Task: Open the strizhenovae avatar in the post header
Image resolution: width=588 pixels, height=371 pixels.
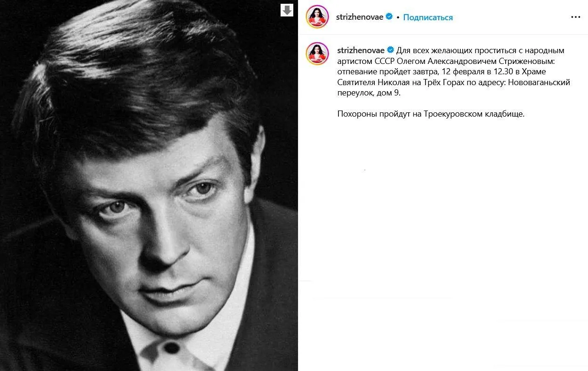Action: click(x=317, y=17)
